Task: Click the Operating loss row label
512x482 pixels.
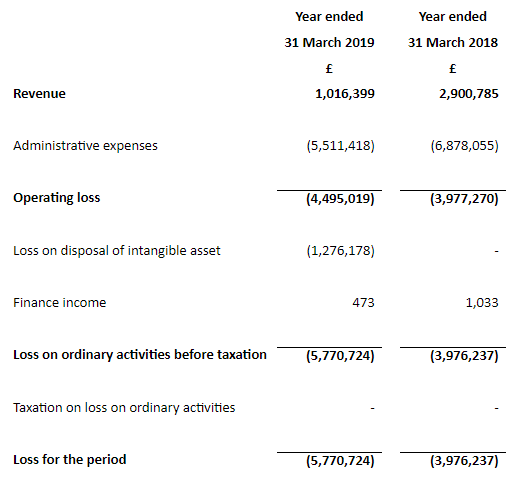Action: click(x=56, y=198)
